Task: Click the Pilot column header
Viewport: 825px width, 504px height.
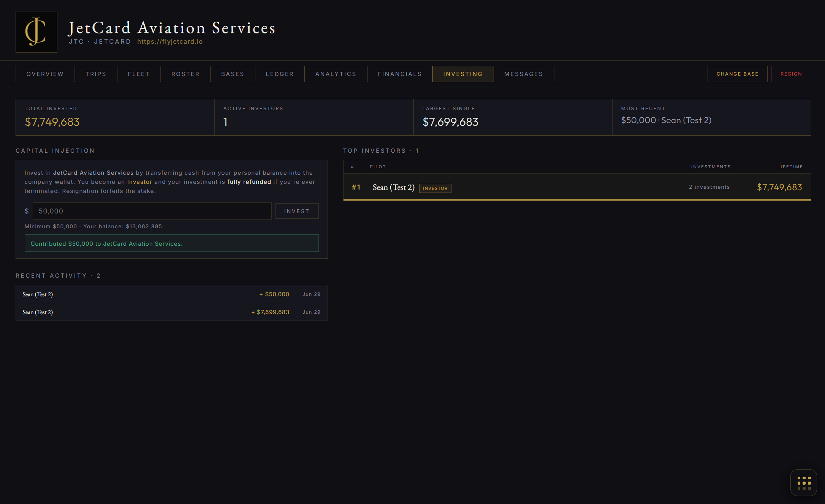Action: (x=378, y=167)
